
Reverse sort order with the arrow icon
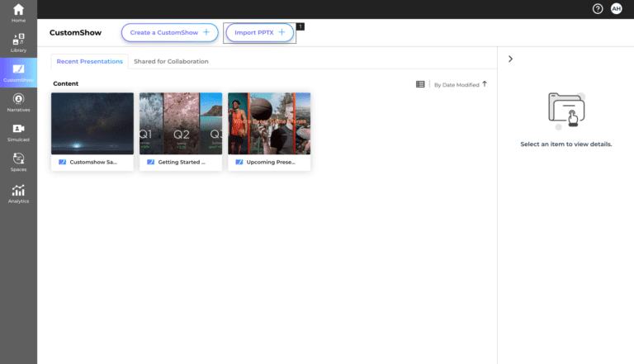pos(485,84)
